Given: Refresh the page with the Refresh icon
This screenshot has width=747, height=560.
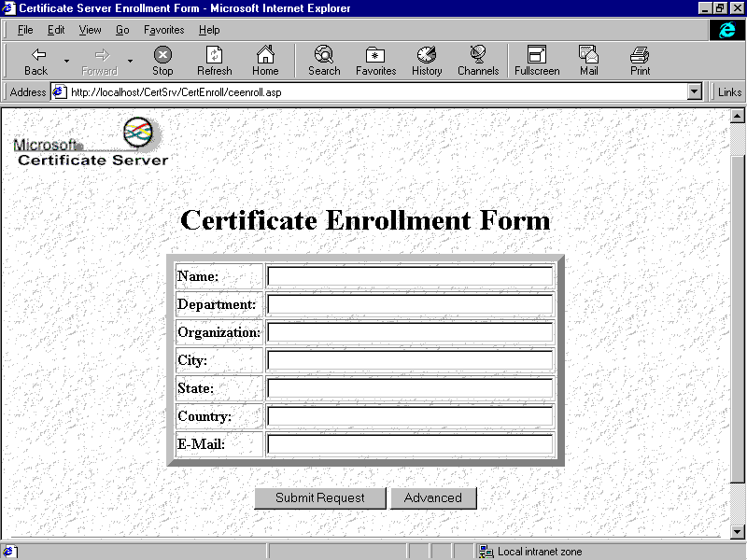Looking at the screenshot, I should click(x=214, y=55).
